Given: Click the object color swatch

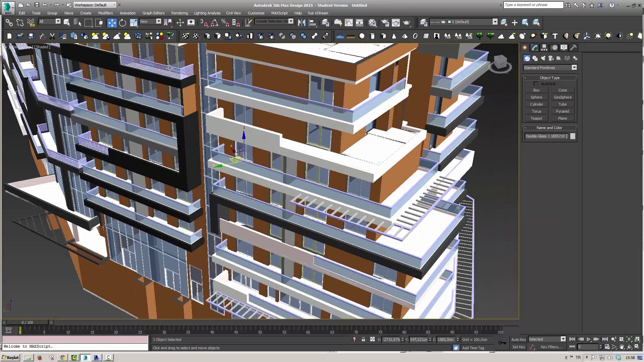Looking at the screenshot, I should [x=573, y=136].
